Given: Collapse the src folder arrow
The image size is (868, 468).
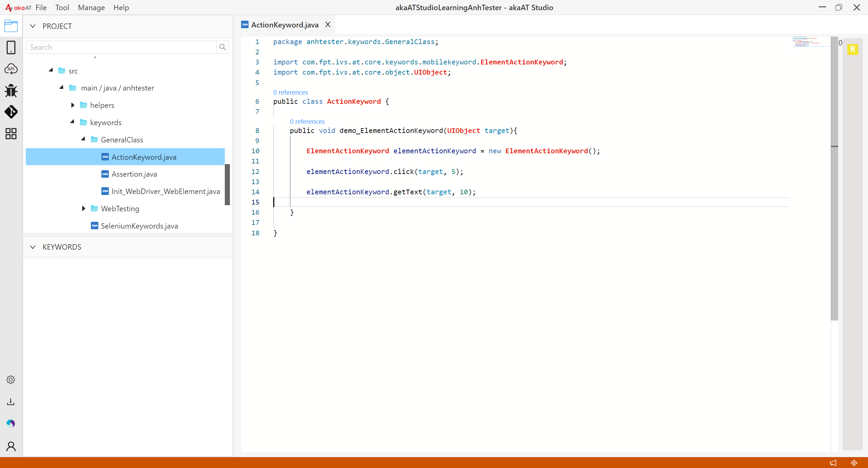Looking at the screenshot, I should [x=51, y=70].
